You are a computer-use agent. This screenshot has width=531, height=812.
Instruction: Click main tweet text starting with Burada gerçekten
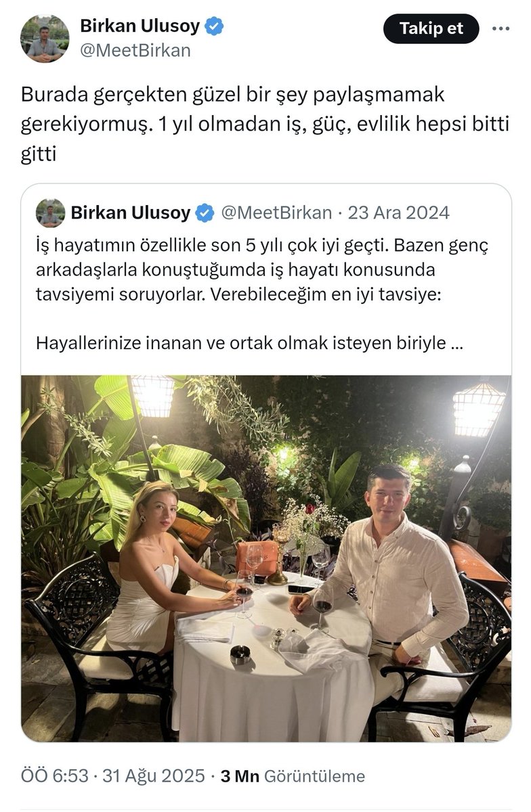coord(265,125)
